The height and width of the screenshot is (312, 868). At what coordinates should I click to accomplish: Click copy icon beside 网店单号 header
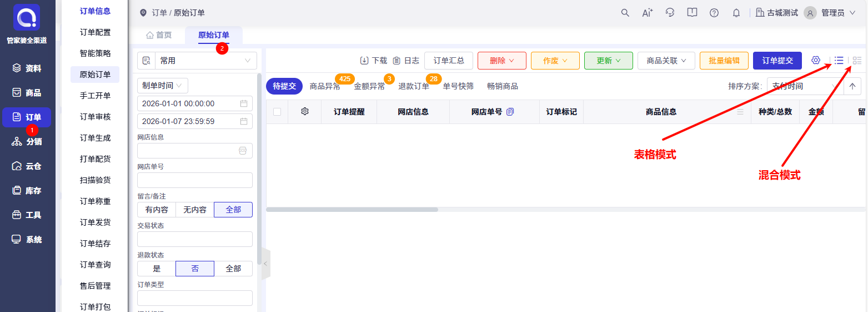[510, 112]
